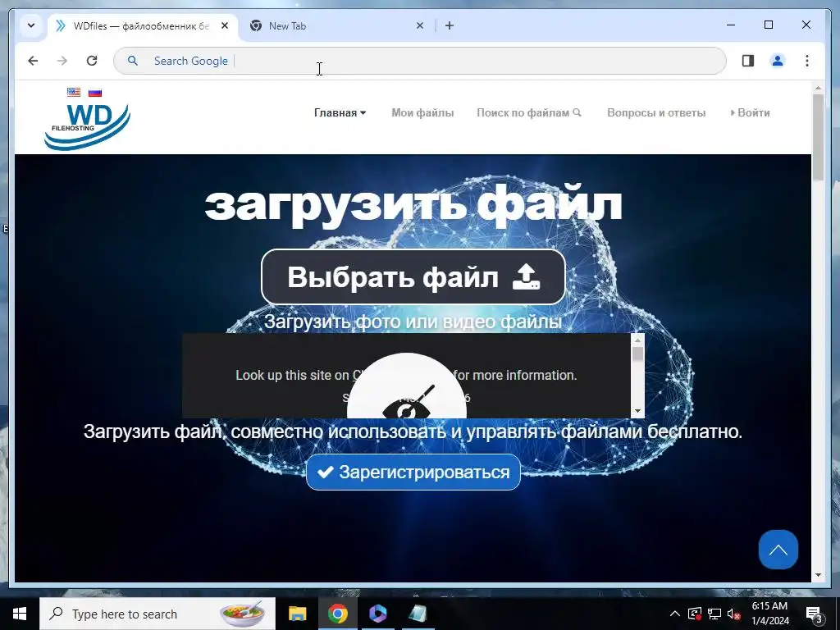Click the overlay frame scroll-down arrow

[x=637, y=411]
